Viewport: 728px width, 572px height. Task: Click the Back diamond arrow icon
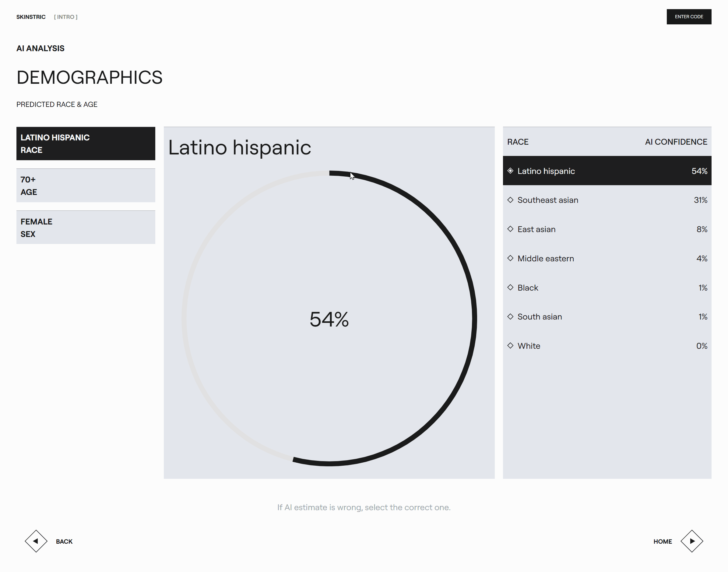(x=36, y=541)
